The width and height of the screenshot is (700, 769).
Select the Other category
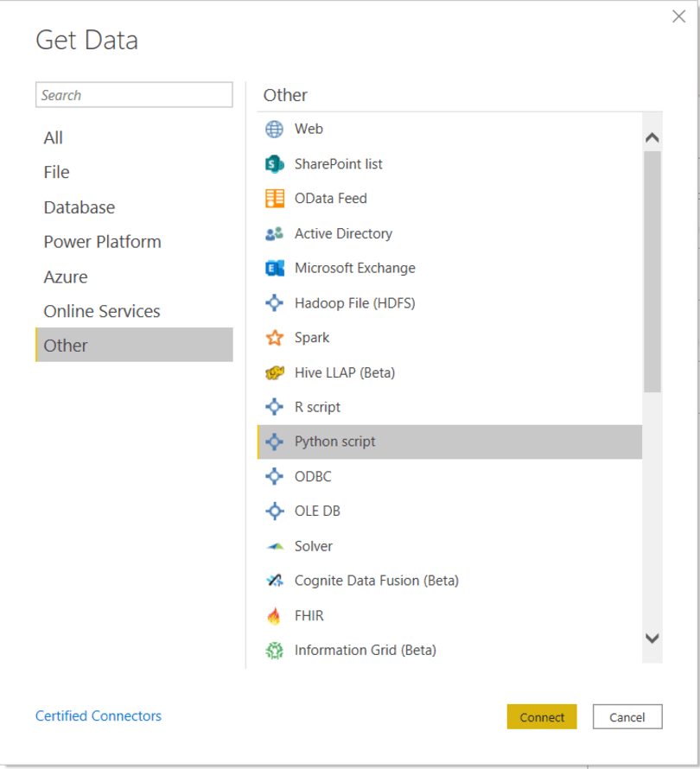pos(134,346)
